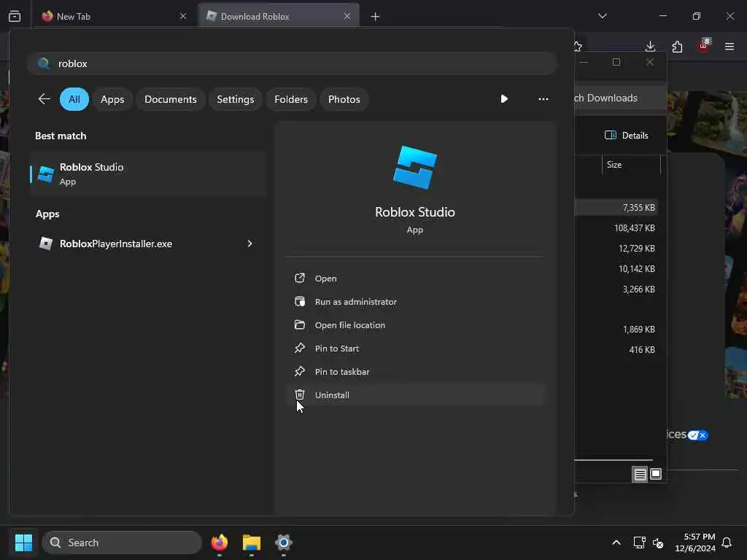Click the Open external-link icon
Viewport: 747px width, 560px height.
coord(300,278)
